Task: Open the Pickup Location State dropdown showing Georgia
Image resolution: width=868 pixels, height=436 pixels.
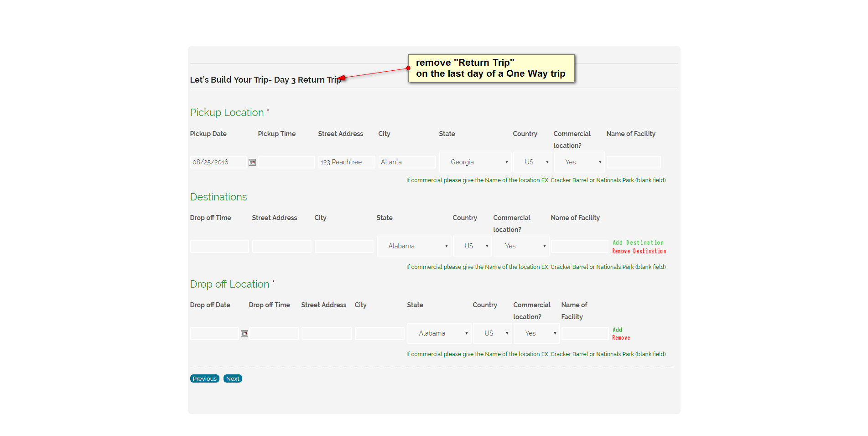Action: (x=475, y=162)
